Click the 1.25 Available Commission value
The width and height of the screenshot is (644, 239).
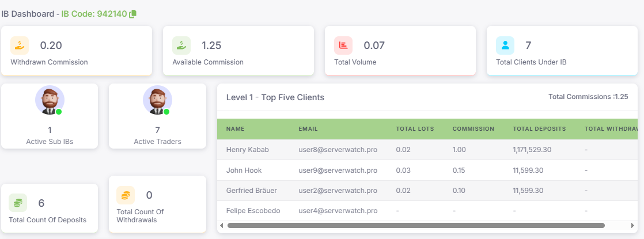click(x=211, y=45)
